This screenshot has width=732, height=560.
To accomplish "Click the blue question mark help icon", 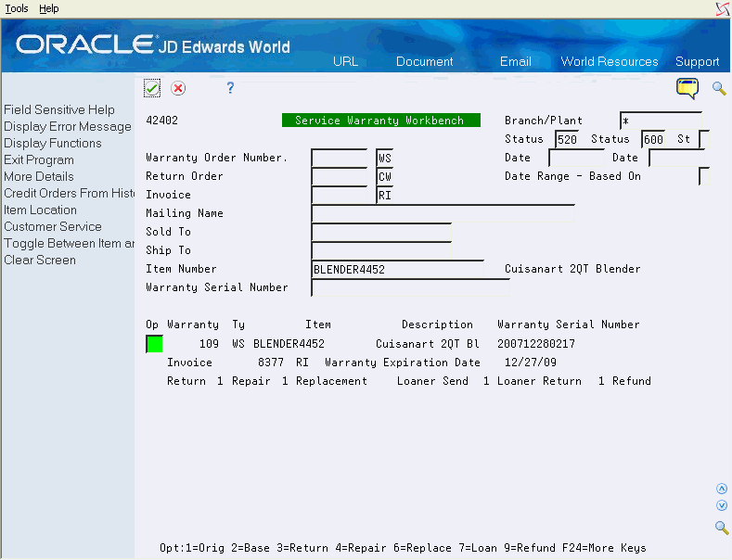I will pos(230,88).
